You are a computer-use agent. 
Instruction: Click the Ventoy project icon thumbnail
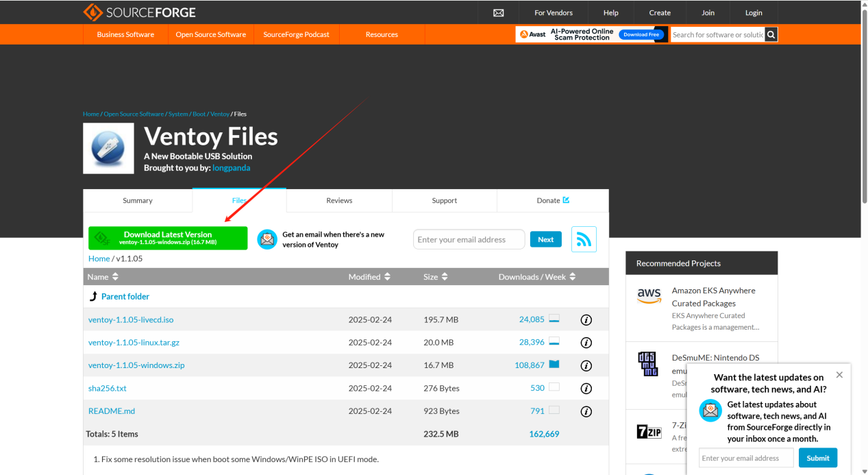[x=108, y=148]
